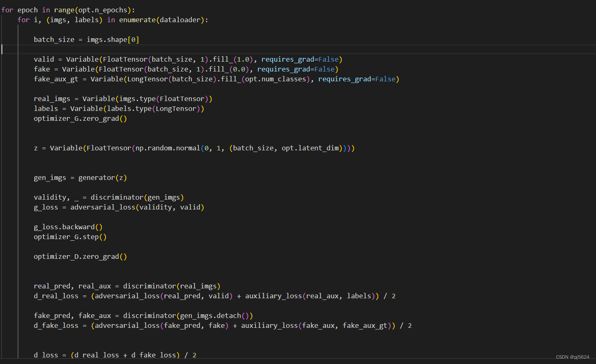Click the line 'optimizer_G.step()'
Image resolution: width=596 pixels, height=364 pixels.
(x=70, y=237)
